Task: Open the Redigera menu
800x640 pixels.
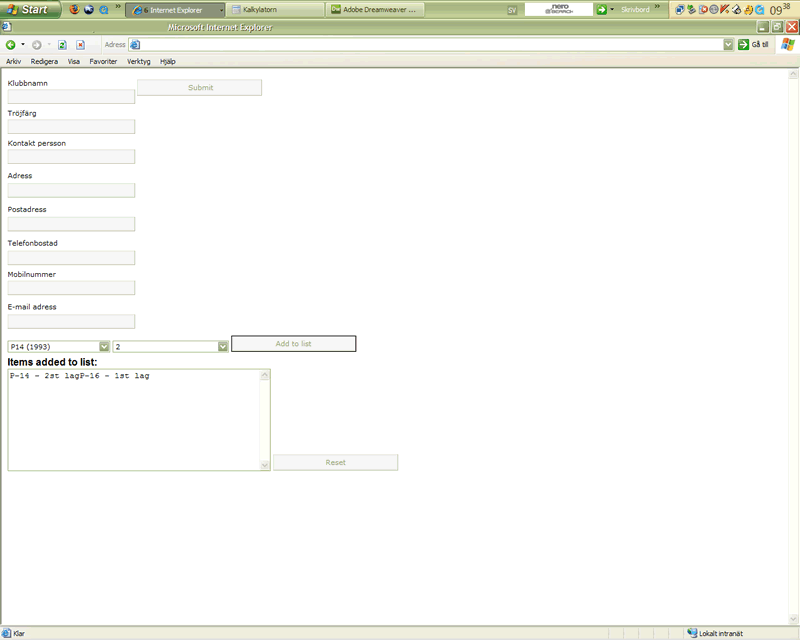Action: pyautogui.click(x=44, y=61)
